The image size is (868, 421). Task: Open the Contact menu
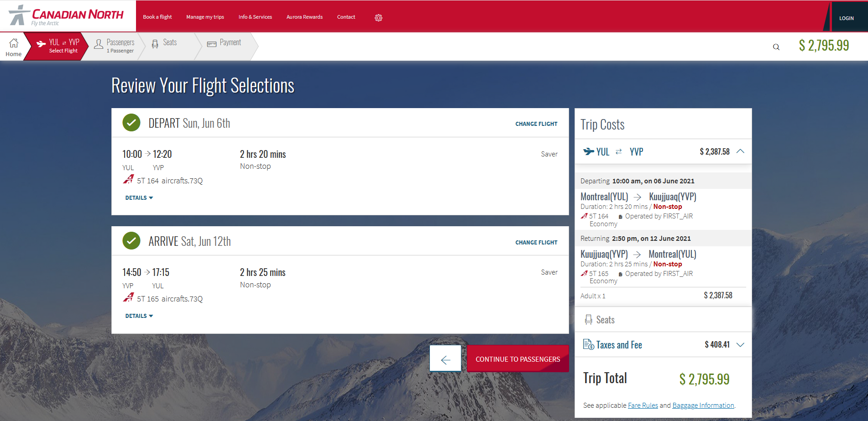(x=346, y=17)
